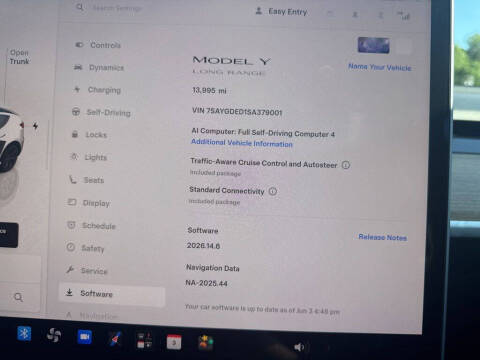Image resolution: width=480 pixels, height=360 pixels.
Task: Open the navigation arrow app
Action: pyautogui.click(x=115, y=339)
